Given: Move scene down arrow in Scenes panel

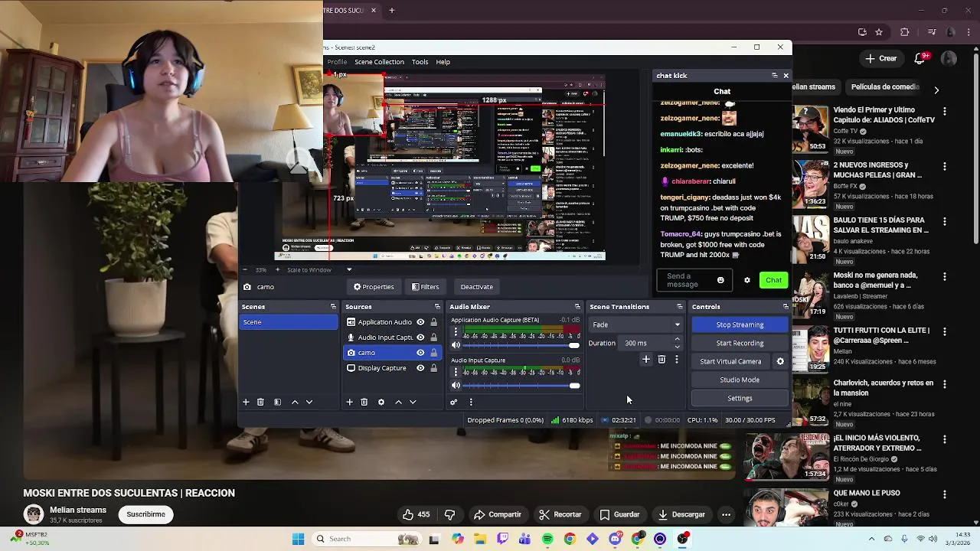Looking at the screenshot, I should pos(309,402).
